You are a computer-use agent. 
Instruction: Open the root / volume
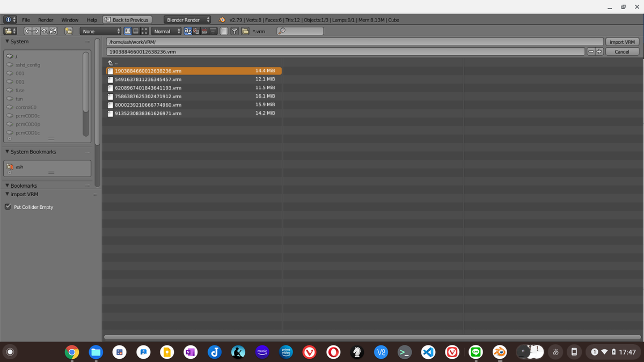44,56
